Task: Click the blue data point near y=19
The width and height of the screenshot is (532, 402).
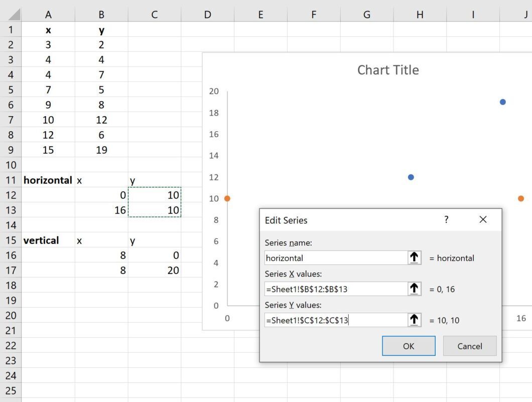Action: coord(503,102)
